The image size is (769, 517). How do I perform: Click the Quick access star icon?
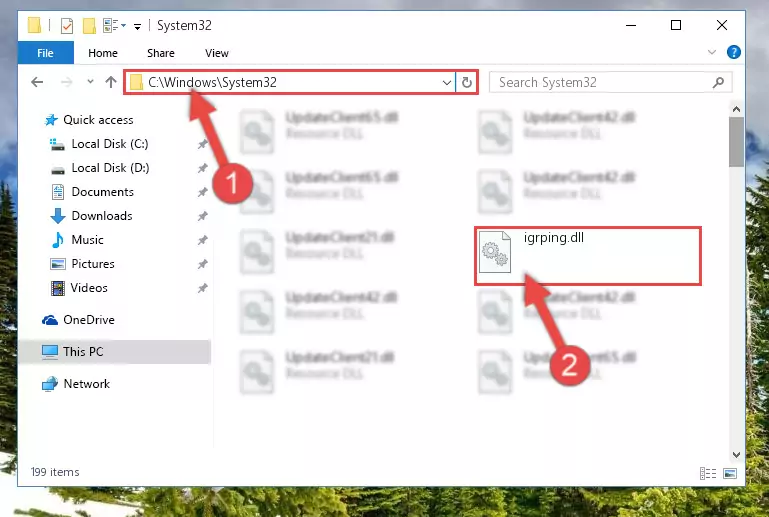pyautogui.click(x=51, y=120)
